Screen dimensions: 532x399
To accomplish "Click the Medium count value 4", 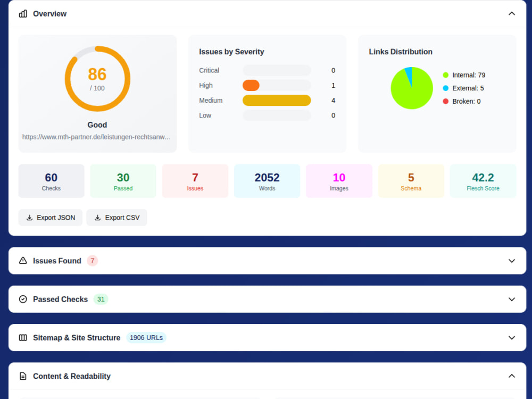I will tap(333, 101).
